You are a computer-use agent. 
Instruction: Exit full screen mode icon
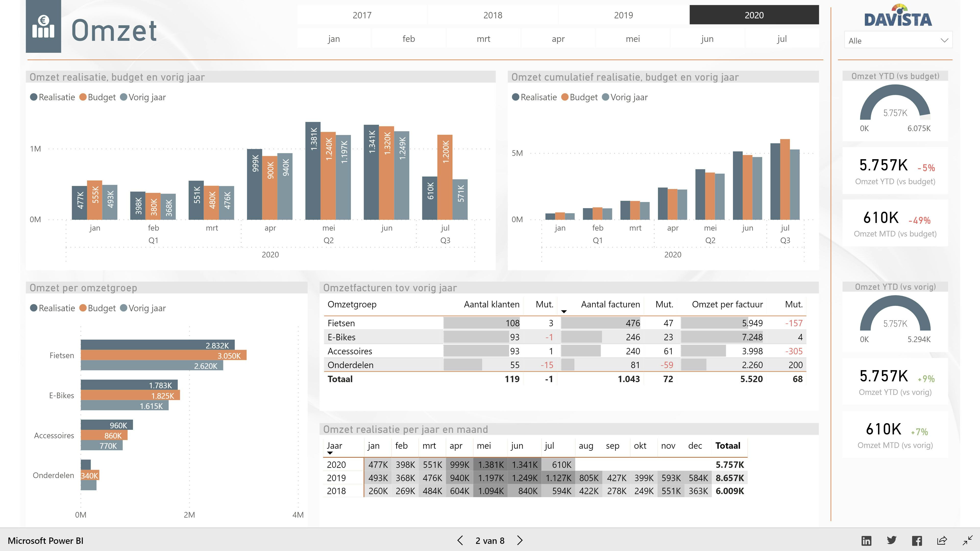coord(967,540)
